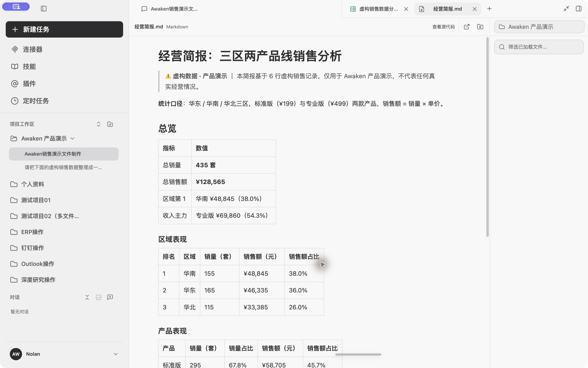Click the chat bubble icon on the Awaken tab
This screenshot has height=368, width=588.
tap(144, 9)
